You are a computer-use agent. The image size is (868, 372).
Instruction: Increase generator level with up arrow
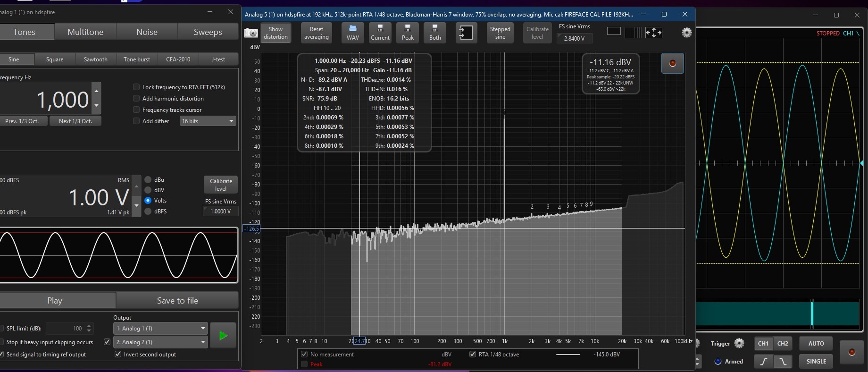pyautogui.click(x=136, y=186)
